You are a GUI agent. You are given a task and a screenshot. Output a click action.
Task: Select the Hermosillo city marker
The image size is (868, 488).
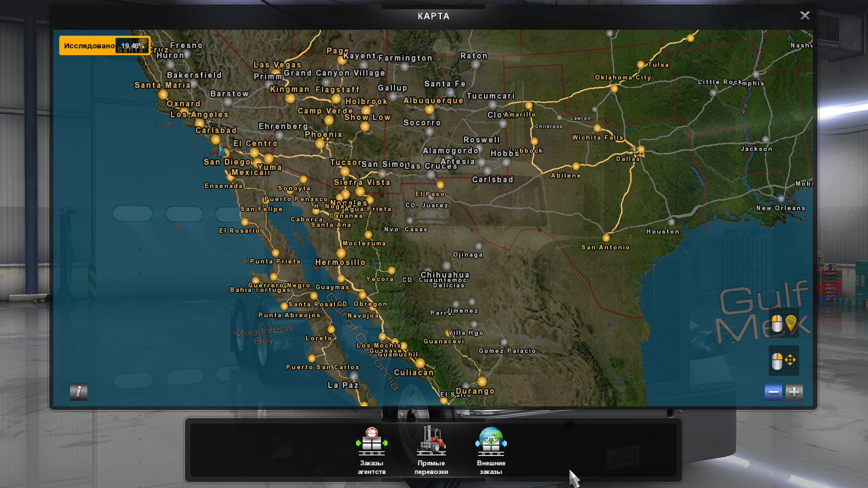tap(341, 253)
